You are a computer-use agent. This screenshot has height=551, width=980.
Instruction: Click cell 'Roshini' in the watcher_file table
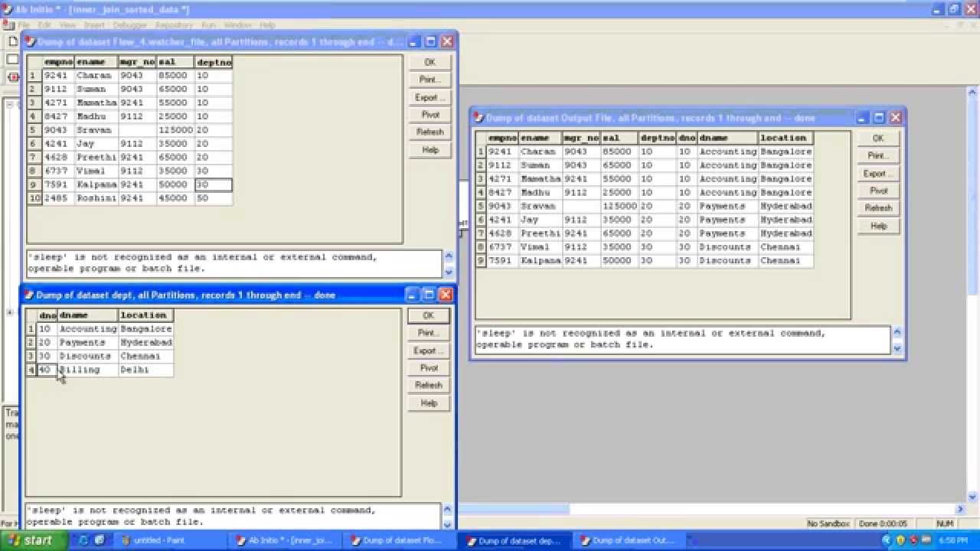(96, 198)
